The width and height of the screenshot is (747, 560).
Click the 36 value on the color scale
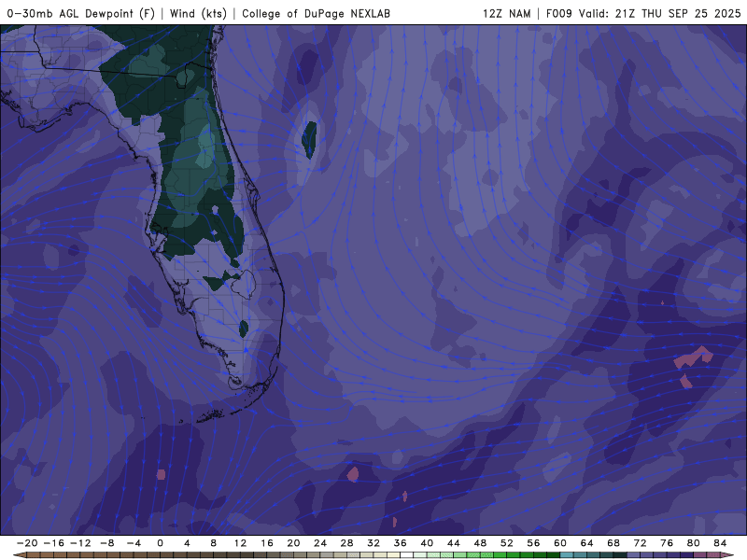tap(401, 543)
